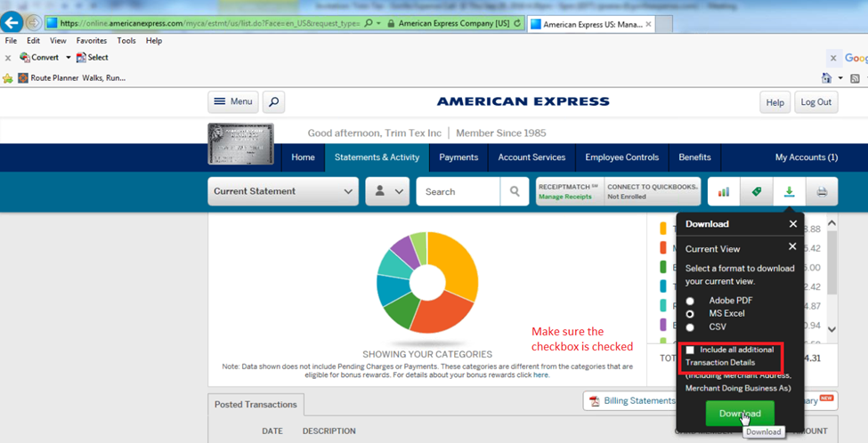
Task: Open Route Planner Walks bookmark
Action: tap(72, 78)
